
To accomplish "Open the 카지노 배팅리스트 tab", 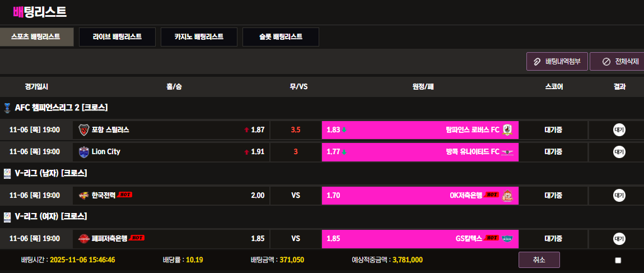I will (199, 37).
